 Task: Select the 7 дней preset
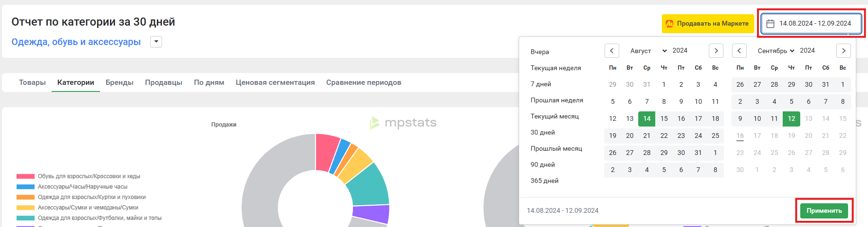(x=541, y=84)
